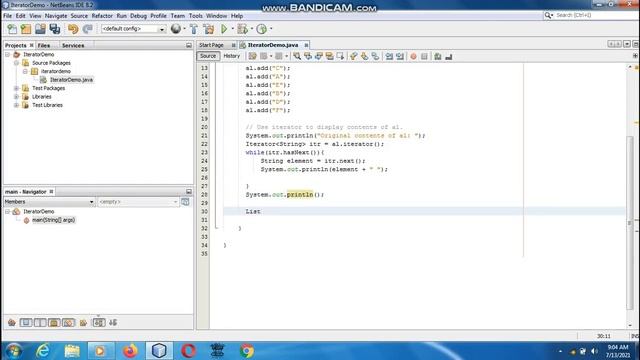Screen dimensions: 640x360
Task: Open Firefox from the taskbar
Action: (130, 351)
